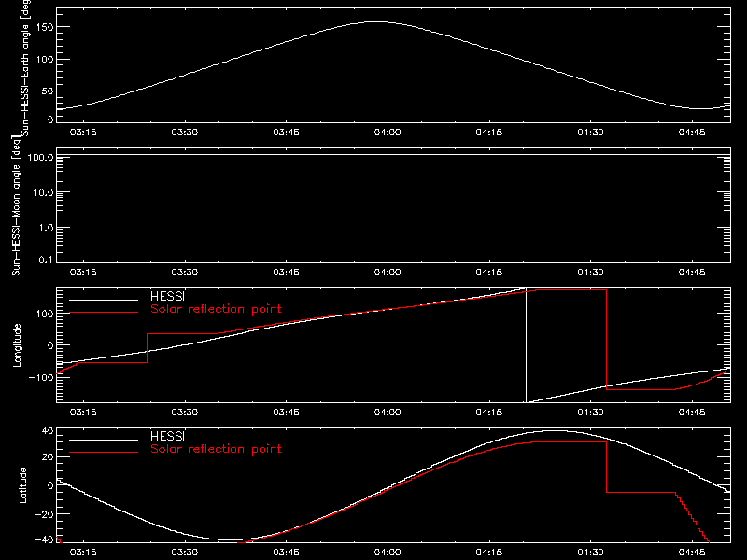747x560 pixels.
Task: Click the "1.0" tick on Moon angle axis
Action: [x=46, y=228]
